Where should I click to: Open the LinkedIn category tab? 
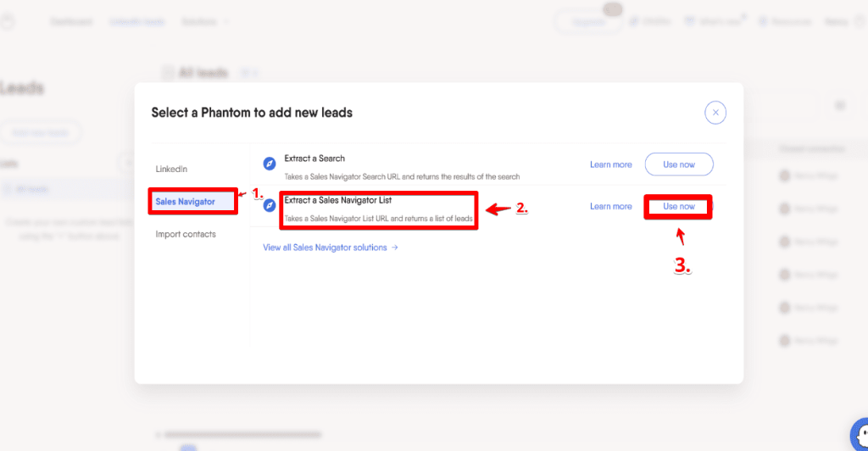click(x=171, y=169)
